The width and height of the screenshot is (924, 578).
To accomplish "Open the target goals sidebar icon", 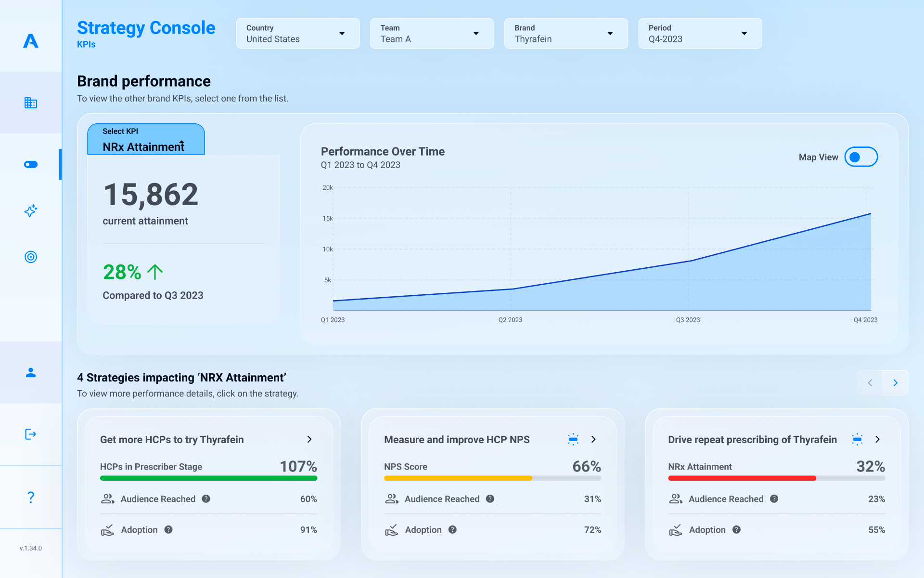I will tap(31, 257).
